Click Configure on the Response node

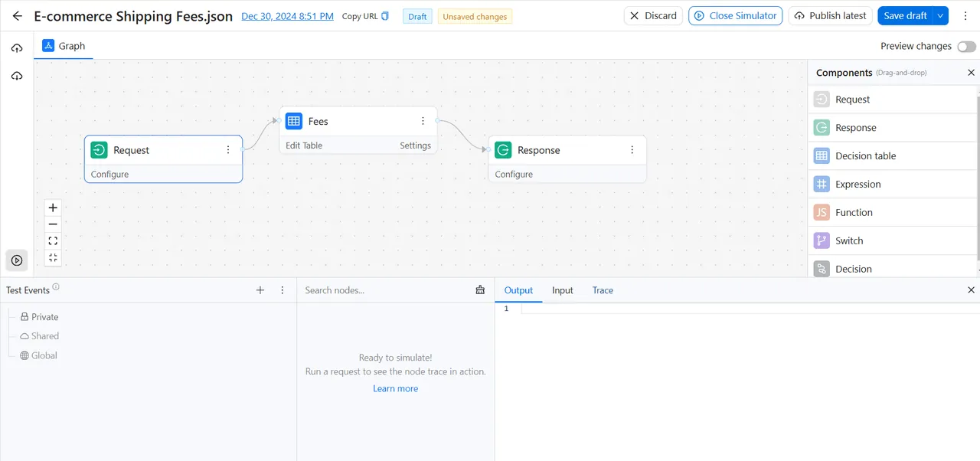point(514,175)
